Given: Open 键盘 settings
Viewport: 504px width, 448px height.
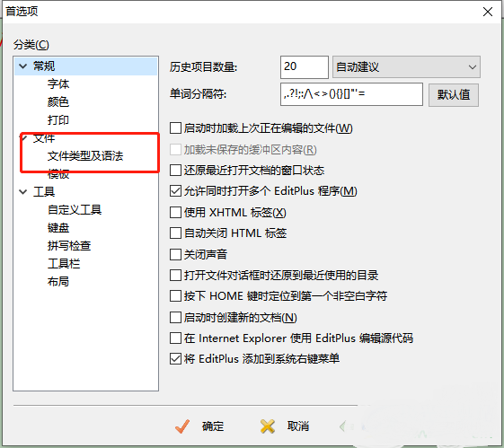Looking at the screenshot, I should tap(58, 228).
